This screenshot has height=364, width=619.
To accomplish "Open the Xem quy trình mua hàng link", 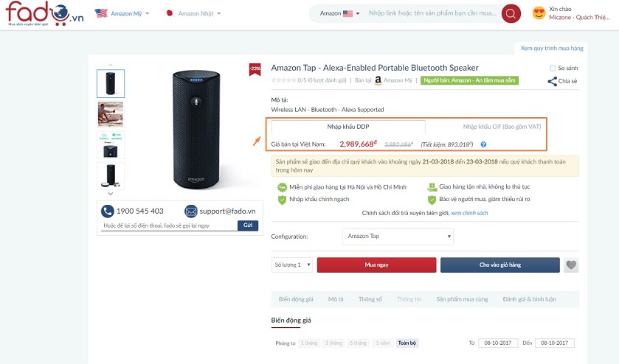I will coord(552,48).
